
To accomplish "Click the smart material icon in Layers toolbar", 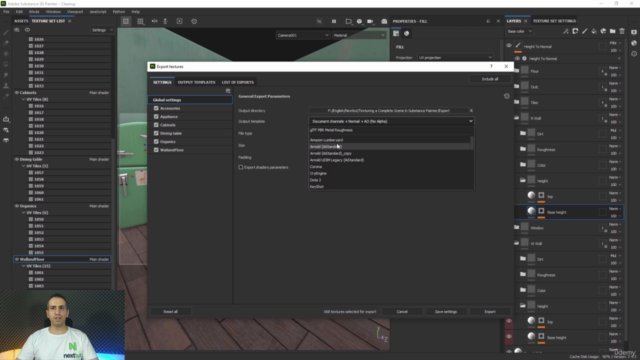I will pyautogui.click(x=603, y=31).
